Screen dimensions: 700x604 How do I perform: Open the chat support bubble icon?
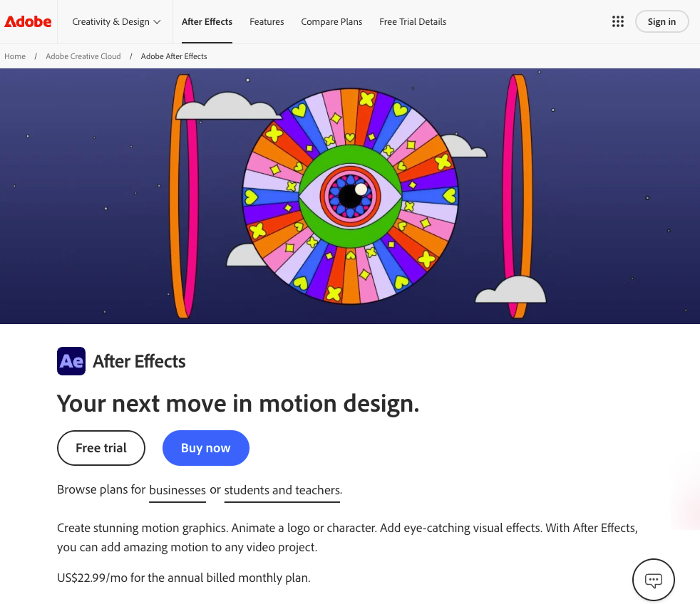[653, 580]
